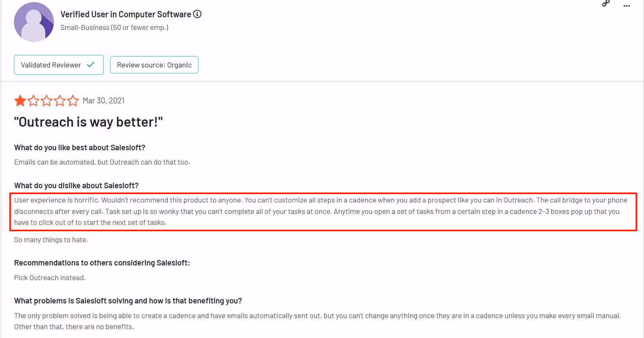Click the green checkmark in Validated Reviewer badge

tap(91, 65)
